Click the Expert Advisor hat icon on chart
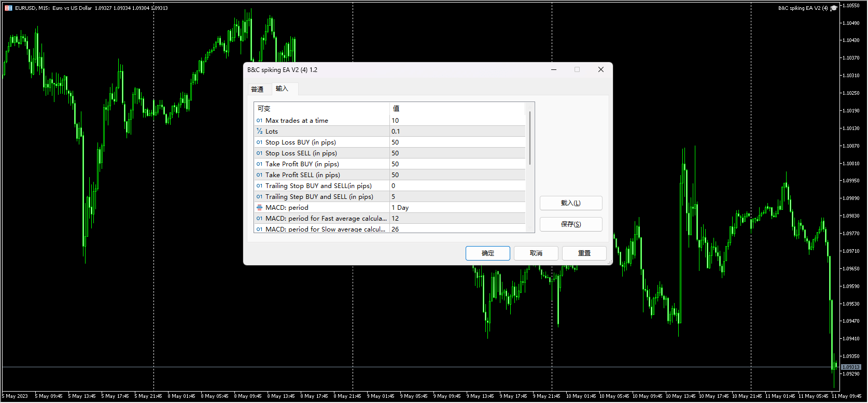The width and height of the screenshot is (868, 403). coord(834,8)
